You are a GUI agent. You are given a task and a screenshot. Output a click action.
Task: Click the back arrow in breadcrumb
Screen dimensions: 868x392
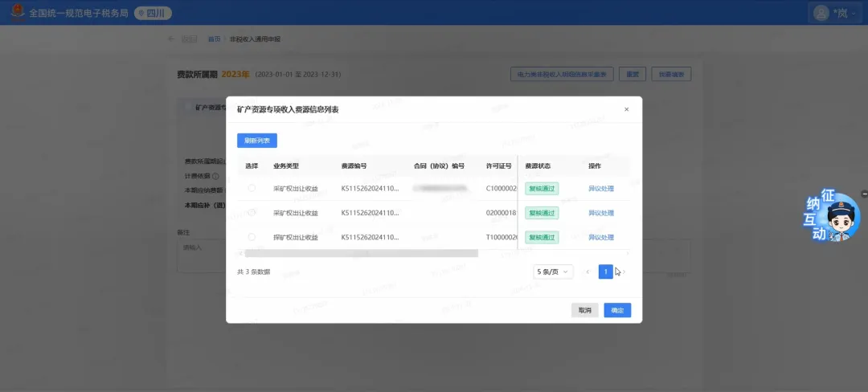click(x=170, y=39)
